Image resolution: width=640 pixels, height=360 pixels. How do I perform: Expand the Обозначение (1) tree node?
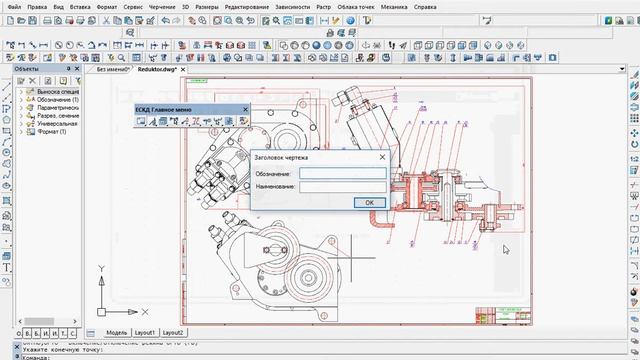coord(21,100)
